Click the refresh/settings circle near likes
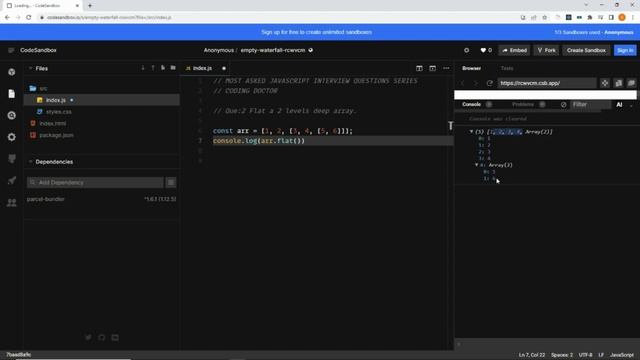Image resolution: width=640 pixels, height=360 pixels. [467, 50]
